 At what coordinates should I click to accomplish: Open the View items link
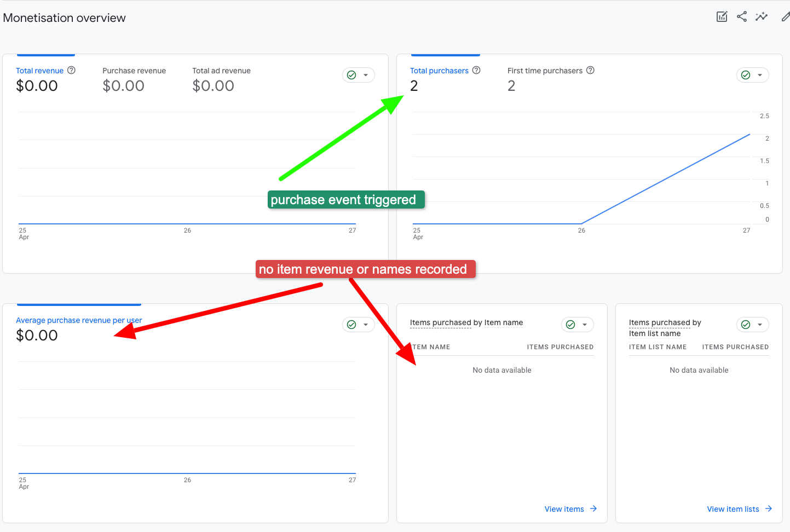(565, 508)
